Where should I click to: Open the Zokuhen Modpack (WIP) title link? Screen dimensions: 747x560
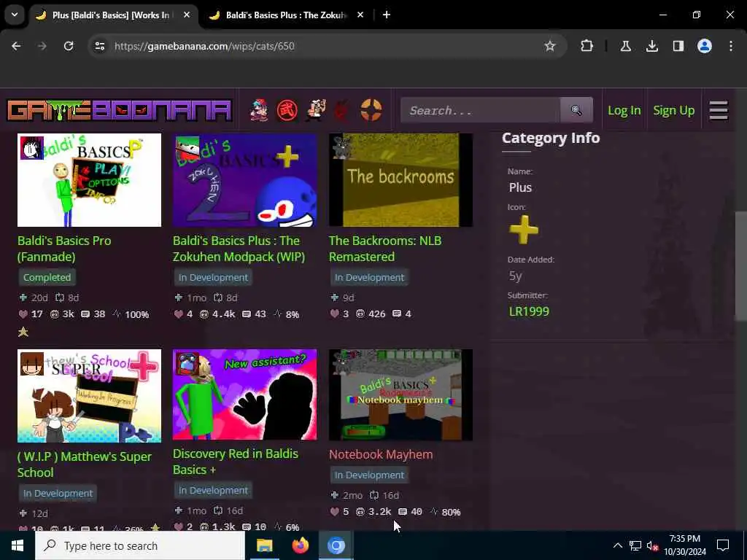point(239,249)
